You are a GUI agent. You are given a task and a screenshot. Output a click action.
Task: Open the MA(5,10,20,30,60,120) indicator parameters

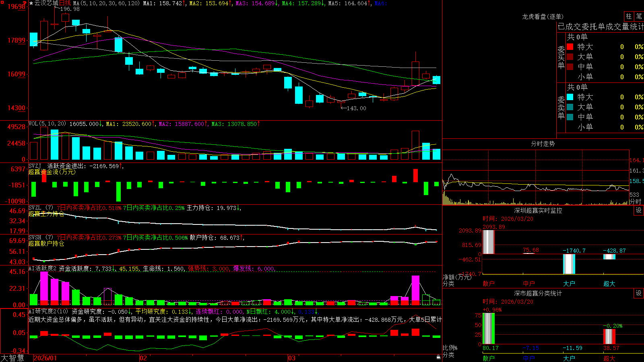click(x=106, y=3)
